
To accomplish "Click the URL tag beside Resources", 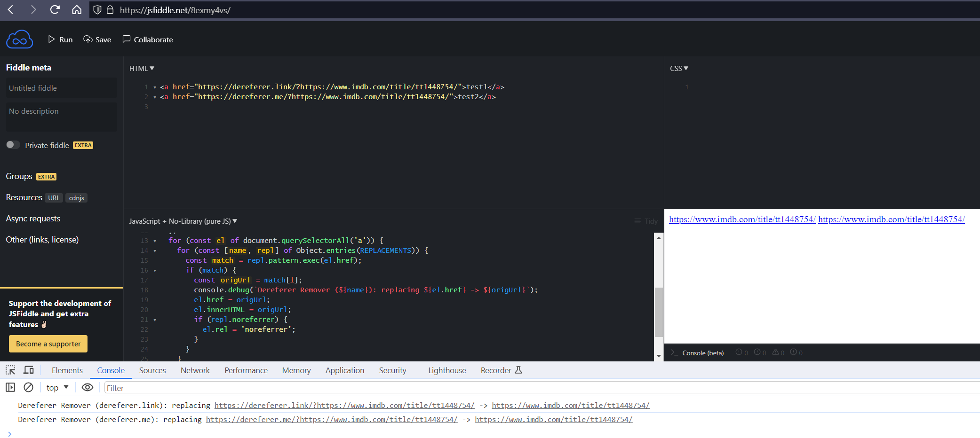I will 54,198.
